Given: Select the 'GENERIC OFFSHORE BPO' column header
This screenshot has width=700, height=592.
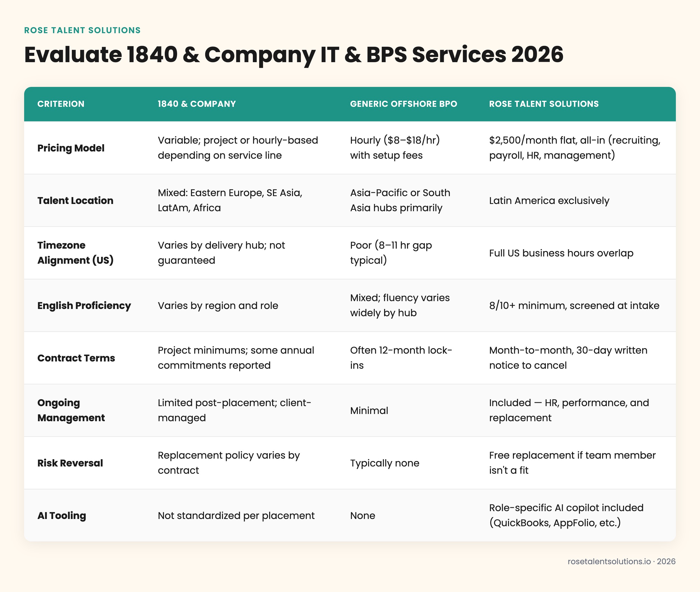Looking at the screenshot, I should 404,104.
